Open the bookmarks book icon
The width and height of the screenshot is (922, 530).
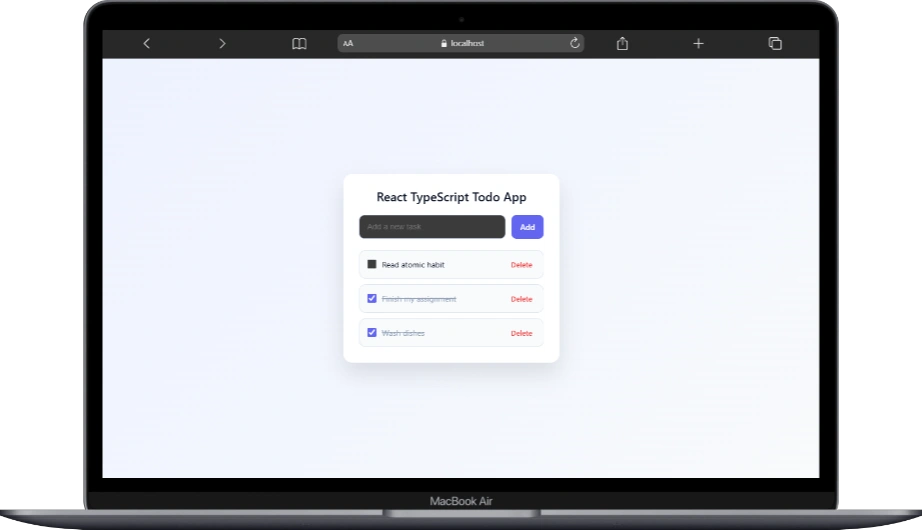[299, 44]
